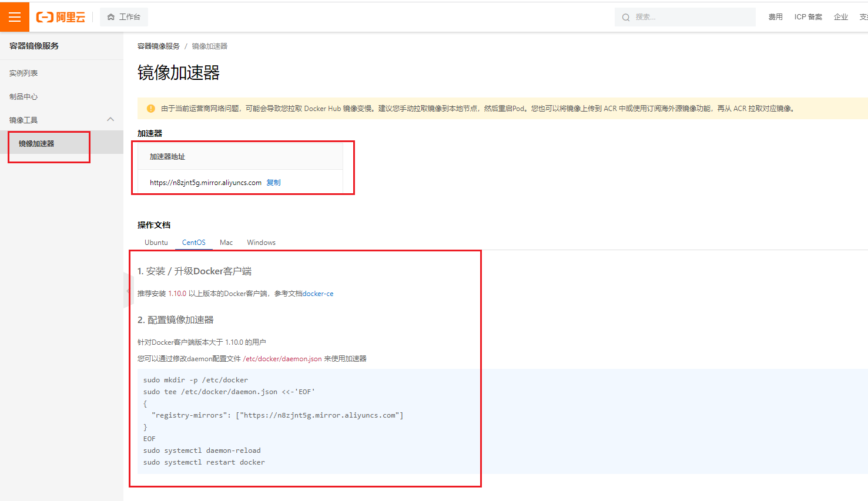The image size is (868, 501).
Task: Open the 费用 menu
Action: click(x=776, y=17)
